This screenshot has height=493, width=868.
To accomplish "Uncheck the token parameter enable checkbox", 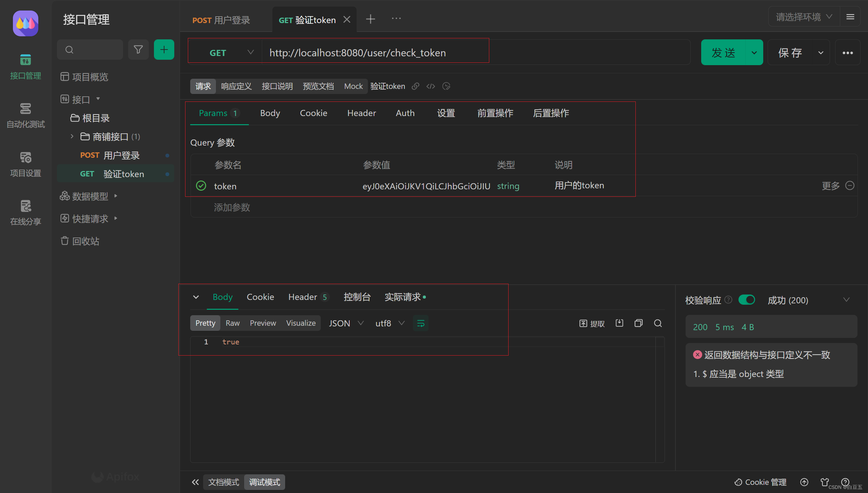I will [x=201, y=186].
